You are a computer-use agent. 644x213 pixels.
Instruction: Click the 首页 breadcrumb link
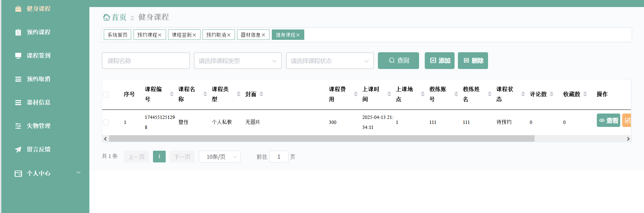(119, 17)
